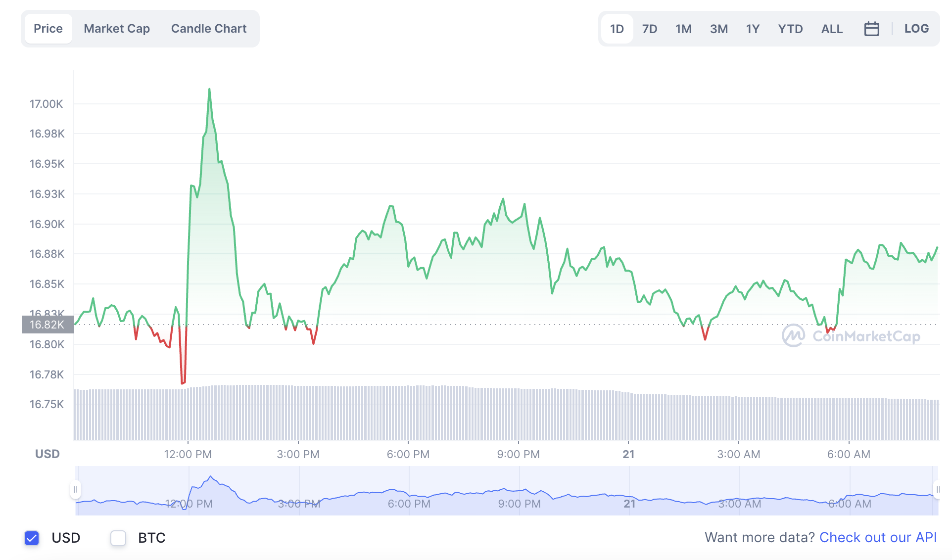The image size is (952, 560).
Task: Select the YTD time range
Action: pyautogui.click(x=790, y=29)
